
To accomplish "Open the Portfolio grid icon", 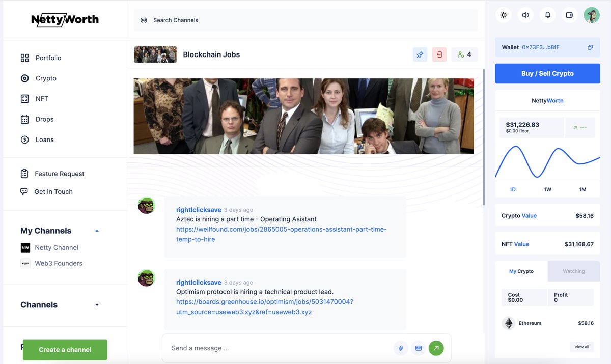I will (x=24, y=58).
